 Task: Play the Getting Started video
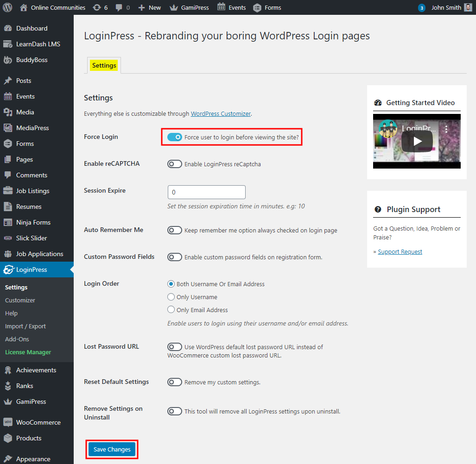416,141
